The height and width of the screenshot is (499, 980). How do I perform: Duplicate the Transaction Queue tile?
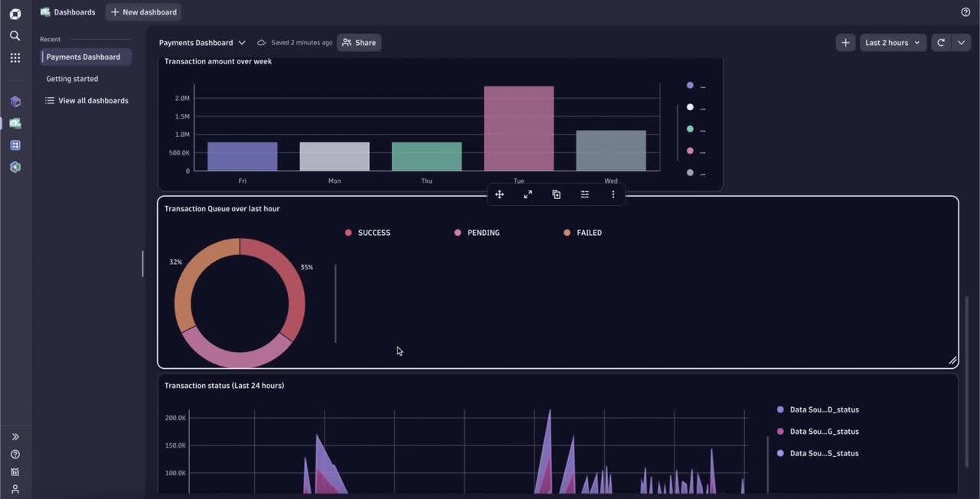(x=557, y=194)
